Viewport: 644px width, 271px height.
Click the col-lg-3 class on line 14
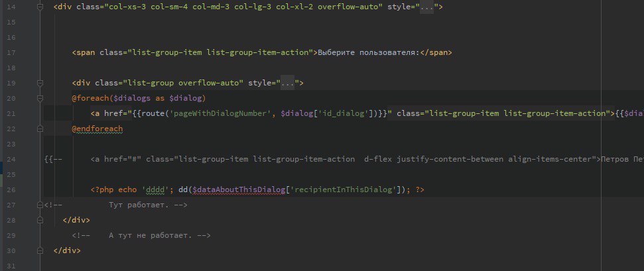pyautogui.click(x=253, y=7)
